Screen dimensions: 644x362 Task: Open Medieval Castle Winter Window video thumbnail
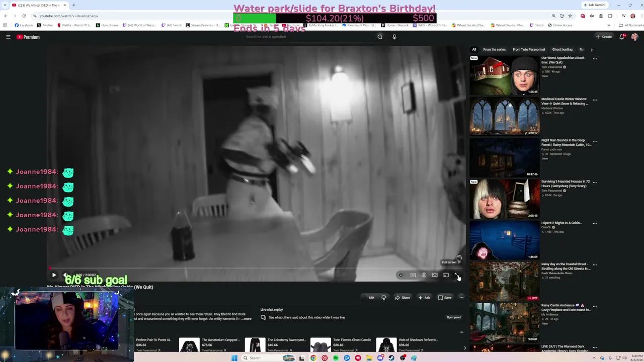[x=505, y=116]
